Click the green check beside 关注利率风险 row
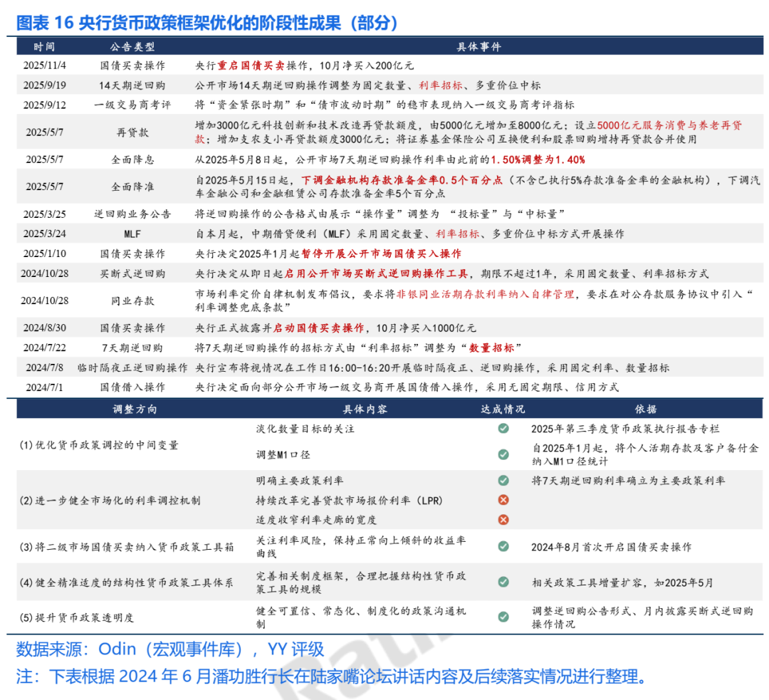769x700 pixels. (x=503, y=546)
